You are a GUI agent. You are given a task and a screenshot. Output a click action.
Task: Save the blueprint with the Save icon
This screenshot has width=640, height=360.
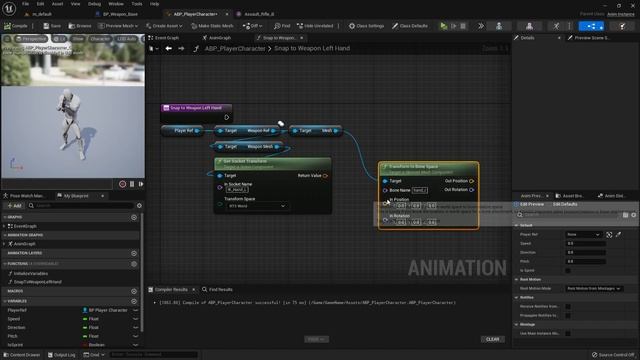click(x=52, y=26)
